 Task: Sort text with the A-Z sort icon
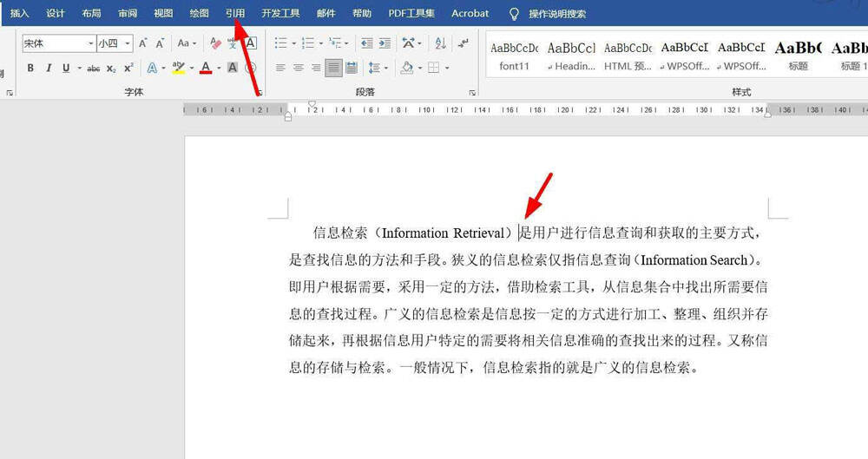(x=441, y=43)
